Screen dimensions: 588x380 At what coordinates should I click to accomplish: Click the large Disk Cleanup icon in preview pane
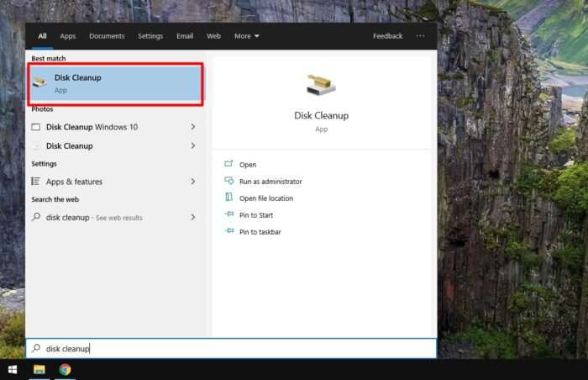[321, 85]
